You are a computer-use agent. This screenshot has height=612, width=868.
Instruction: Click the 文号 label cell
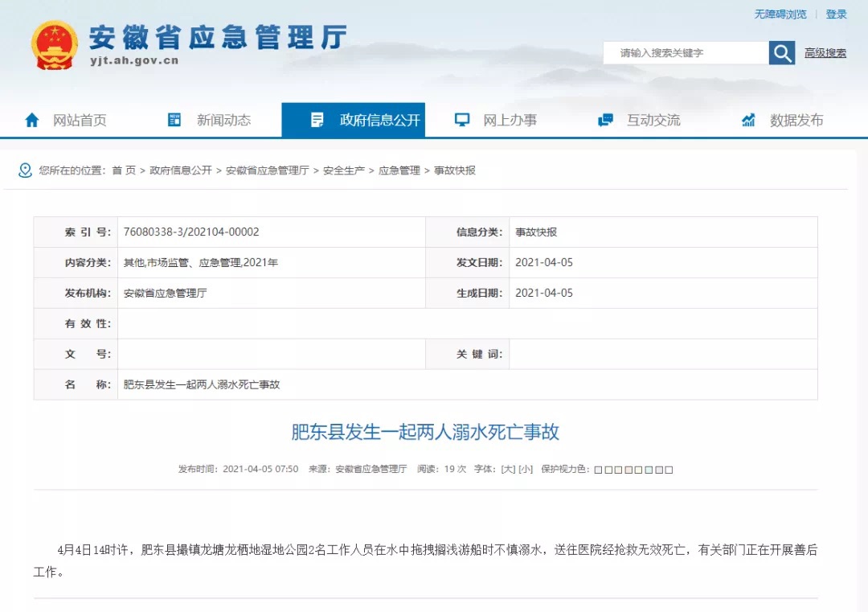click(76, 354)
